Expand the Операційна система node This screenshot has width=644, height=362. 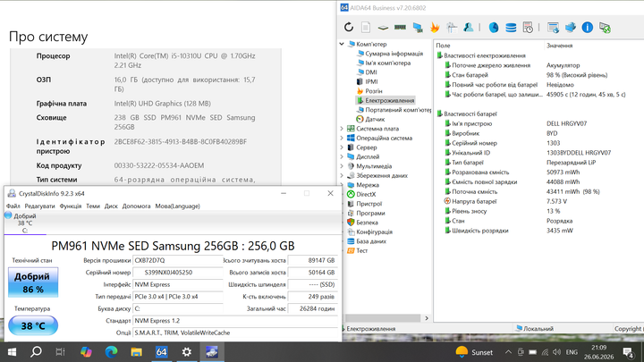coord(342,138)
